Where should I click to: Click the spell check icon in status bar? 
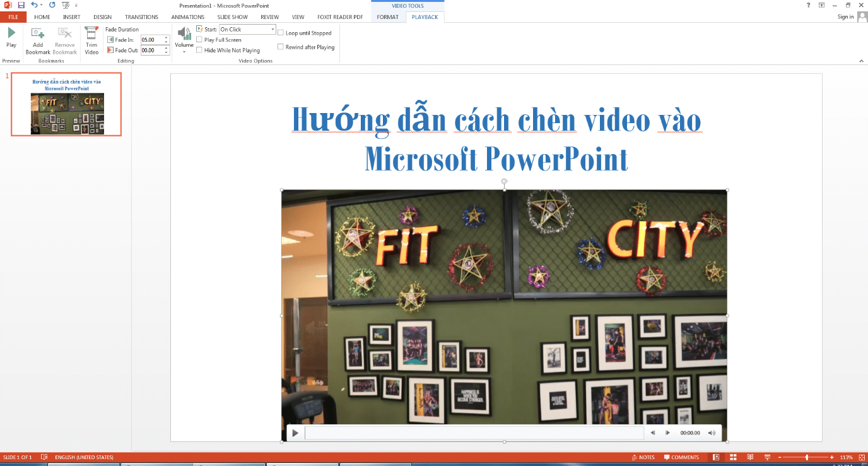coord(44,457)
